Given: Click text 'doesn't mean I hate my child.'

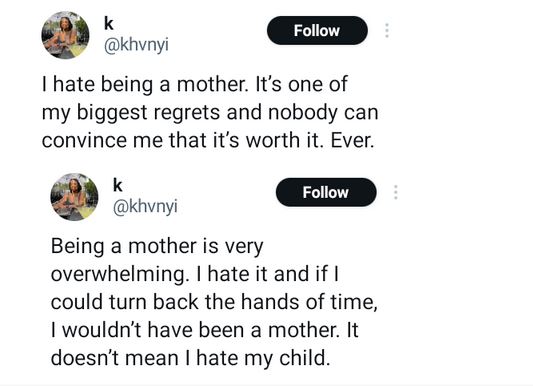Looking at the screenshot, I should coord(190,358).
